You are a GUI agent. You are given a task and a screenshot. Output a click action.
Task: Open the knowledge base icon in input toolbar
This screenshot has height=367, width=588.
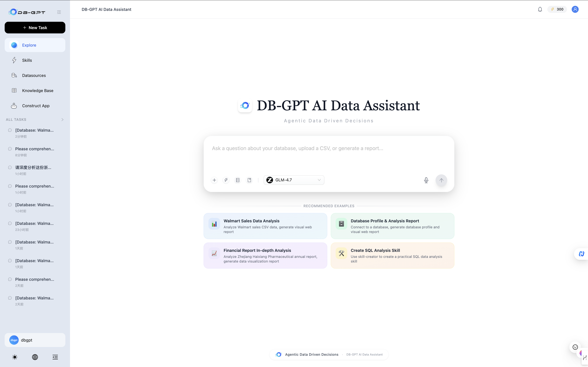coord(249,180)
